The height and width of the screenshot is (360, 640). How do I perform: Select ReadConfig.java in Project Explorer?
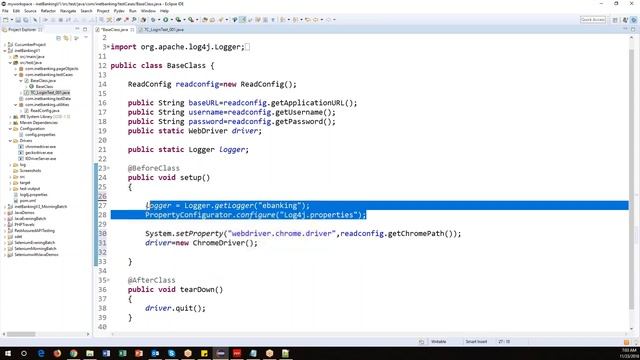point(44,111)
